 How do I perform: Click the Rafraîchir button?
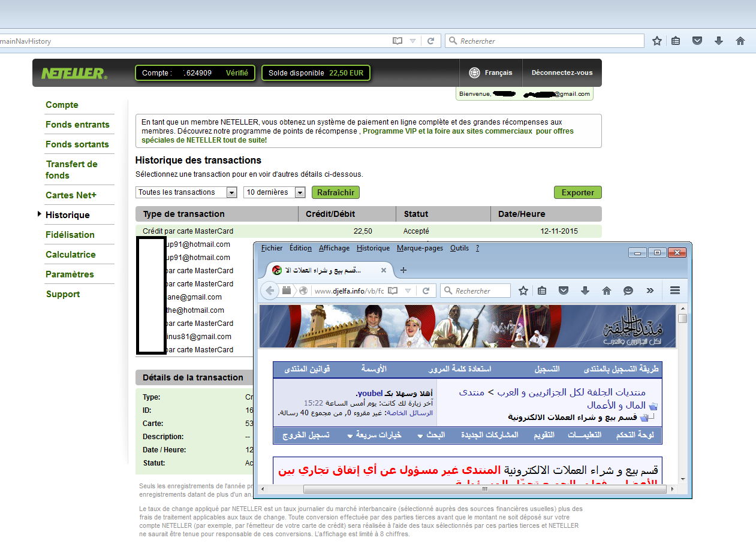pyautogui.click(x=336, y=192)
